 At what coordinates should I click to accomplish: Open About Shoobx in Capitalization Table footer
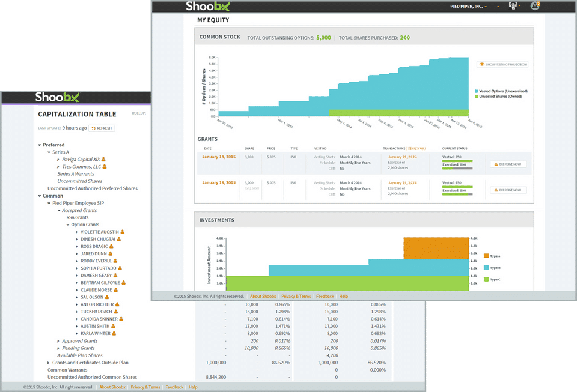pyautogui.click(x=112, y=387)
